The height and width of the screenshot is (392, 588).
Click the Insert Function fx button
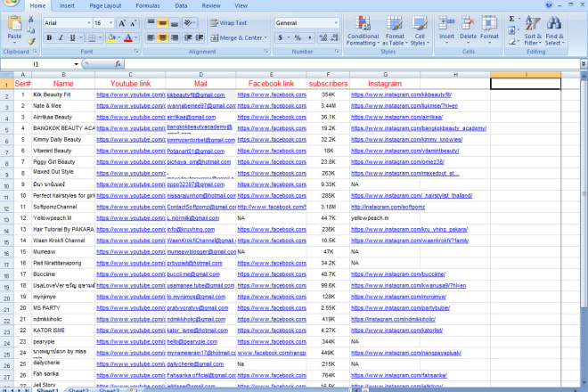click(118, 64)
